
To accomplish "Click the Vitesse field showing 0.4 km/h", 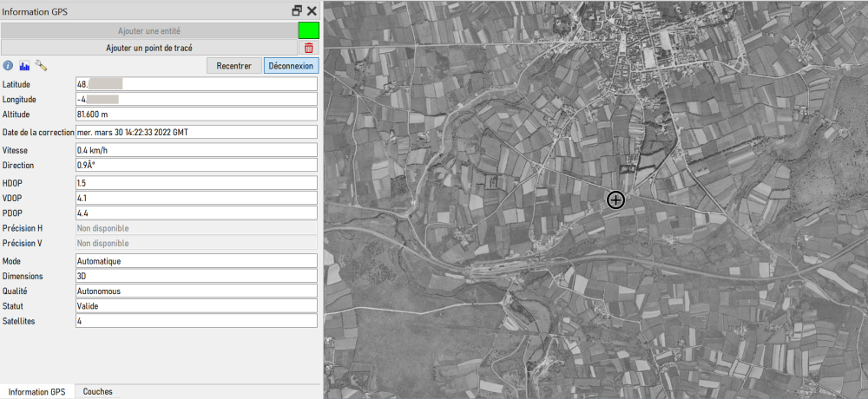I will [x=196, y=150].
